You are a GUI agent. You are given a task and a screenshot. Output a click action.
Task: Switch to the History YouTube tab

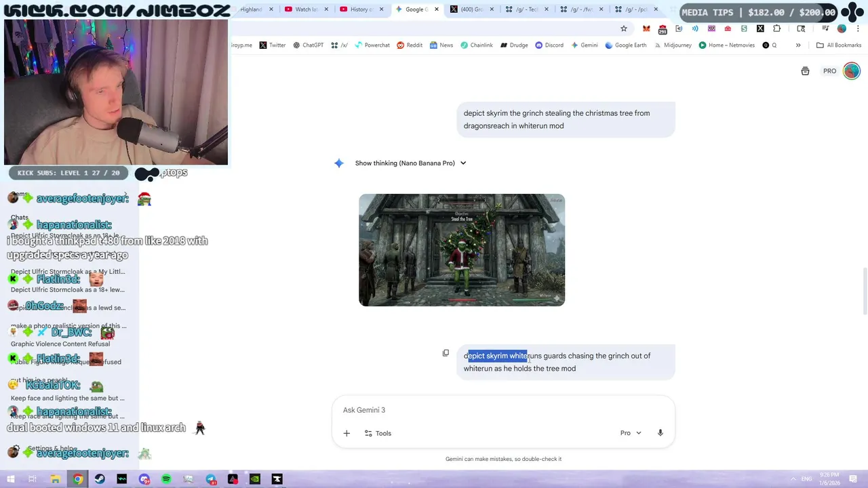click(361, 9)
